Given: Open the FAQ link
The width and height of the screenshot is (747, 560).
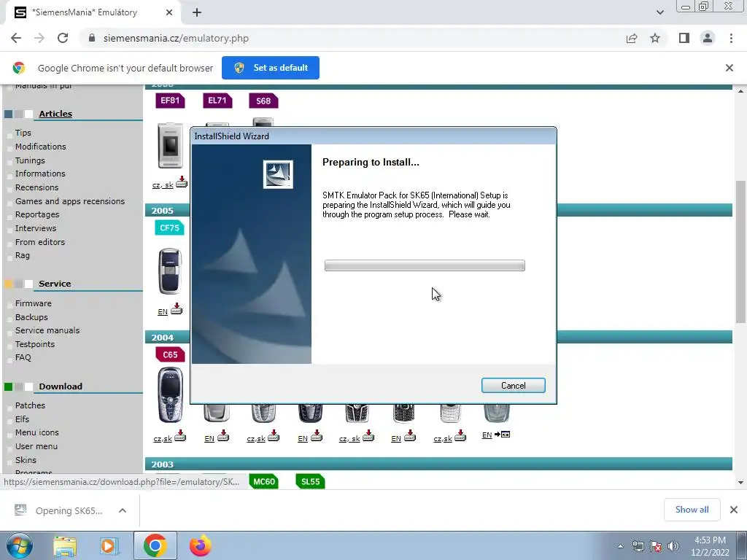Looking at the screenshot, I should 23,357.
